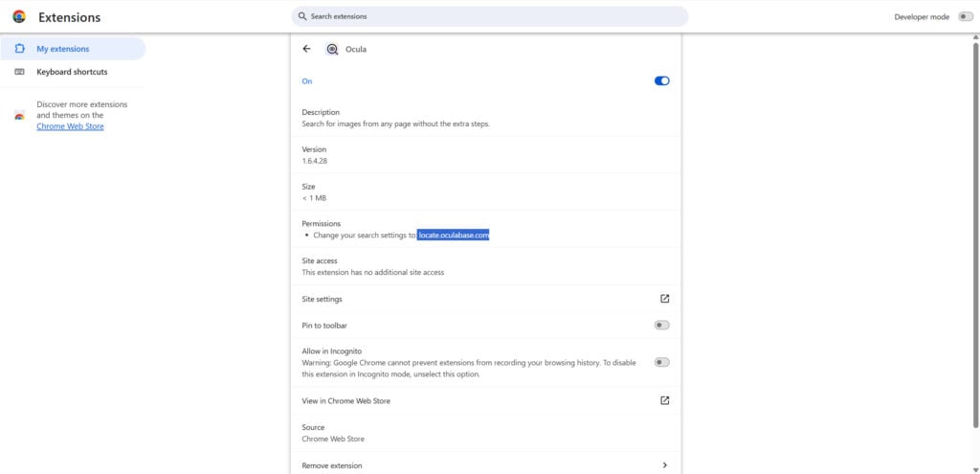Click the magnifier icon in the search bar
The image size is (980, 474).
(x=302, y=16)
